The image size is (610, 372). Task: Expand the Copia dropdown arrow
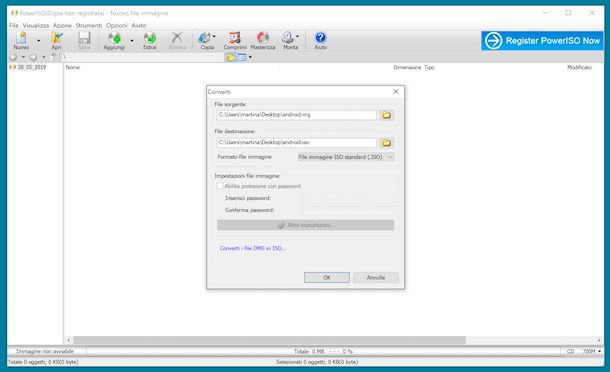(214, 37)
